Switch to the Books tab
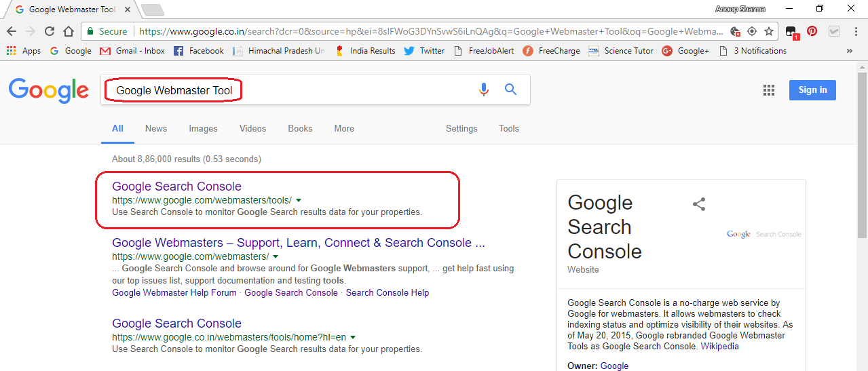The height and width of the screenshot is (371, 868). point(300,128)
